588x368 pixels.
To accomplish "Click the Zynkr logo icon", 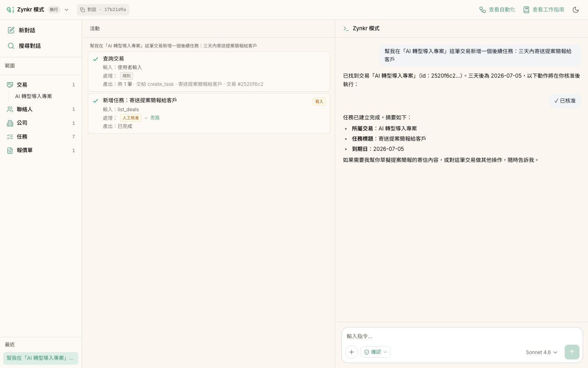I will [10, 9].
